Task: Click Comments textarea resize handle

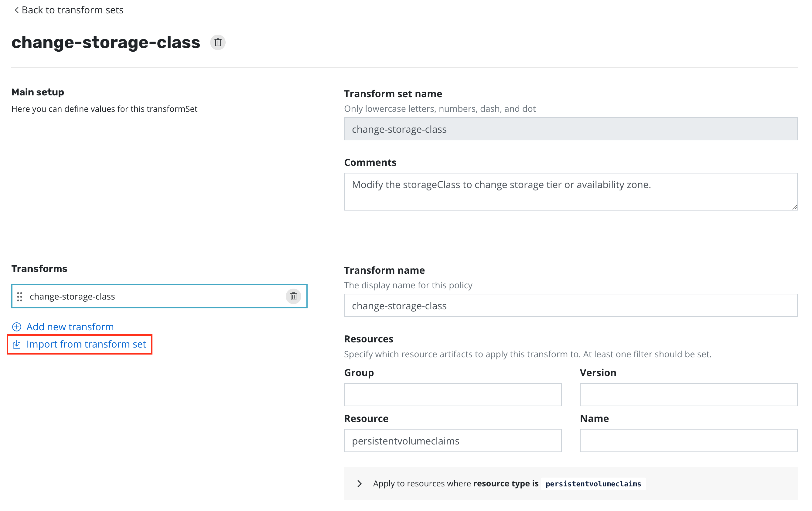Action: (794, 207)
